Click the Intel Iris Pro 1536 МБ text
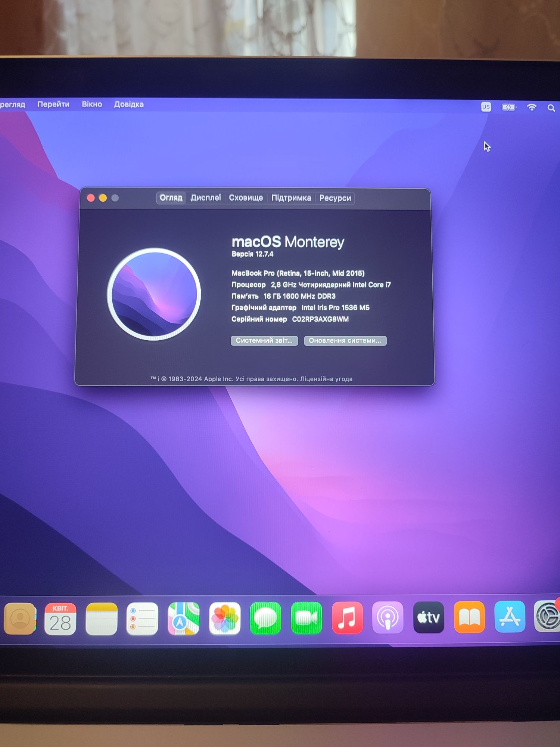 (335, 308)
